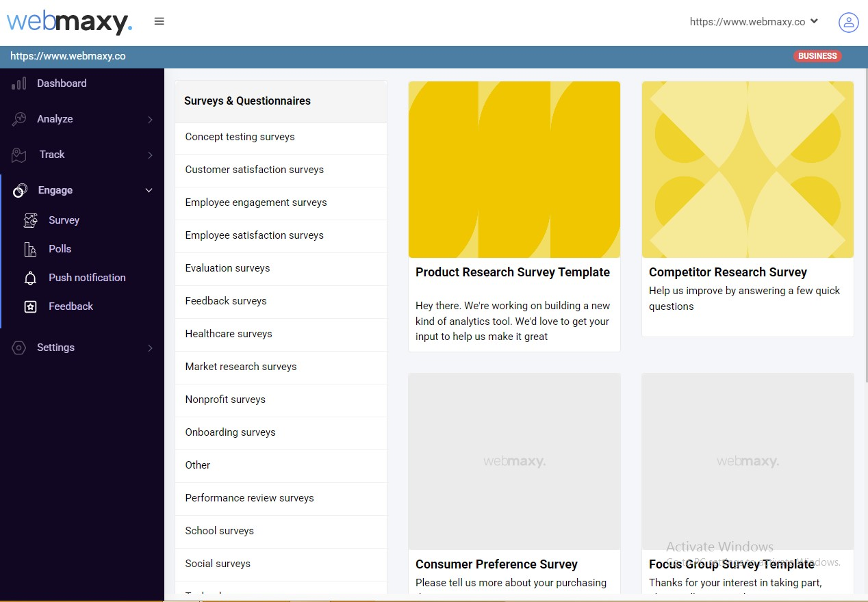868x602 pixels.
Task: Click the https://www.webmaxy.co banner text
Action: 68,56
